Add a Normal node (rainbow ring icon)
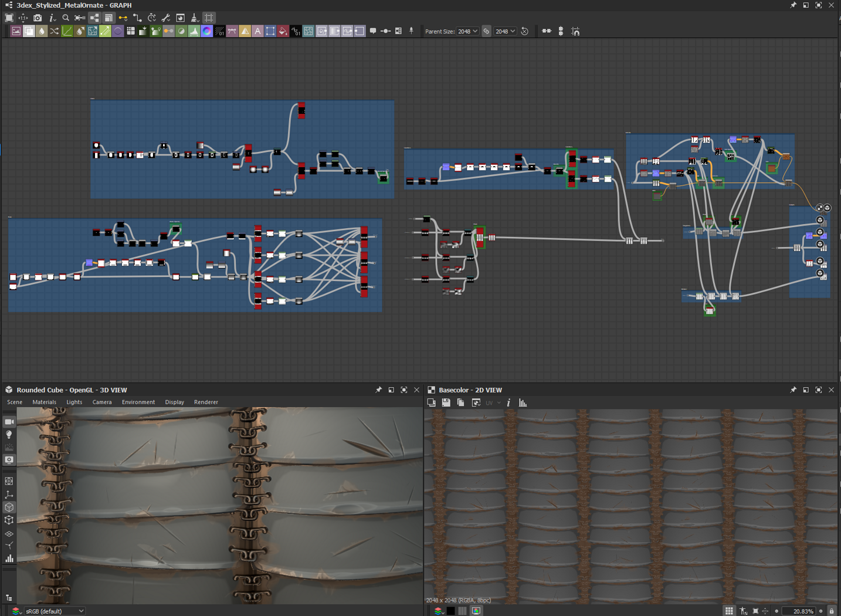 pos(207,31)
